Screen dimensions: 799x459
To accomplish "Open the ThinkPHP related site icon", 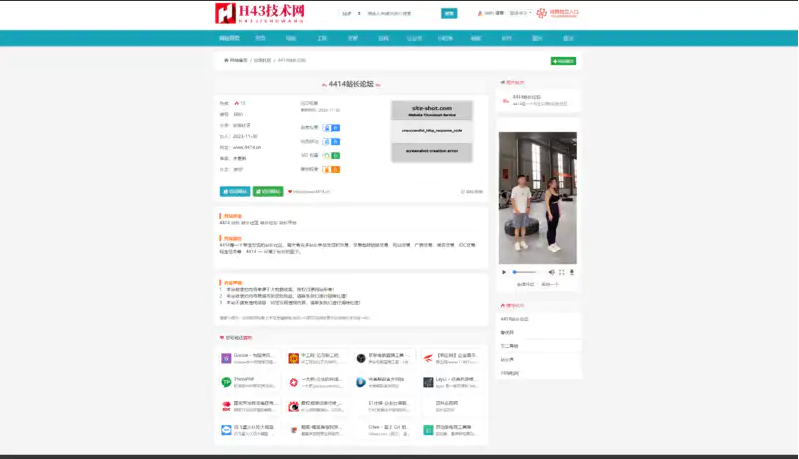I will (227, 382).
